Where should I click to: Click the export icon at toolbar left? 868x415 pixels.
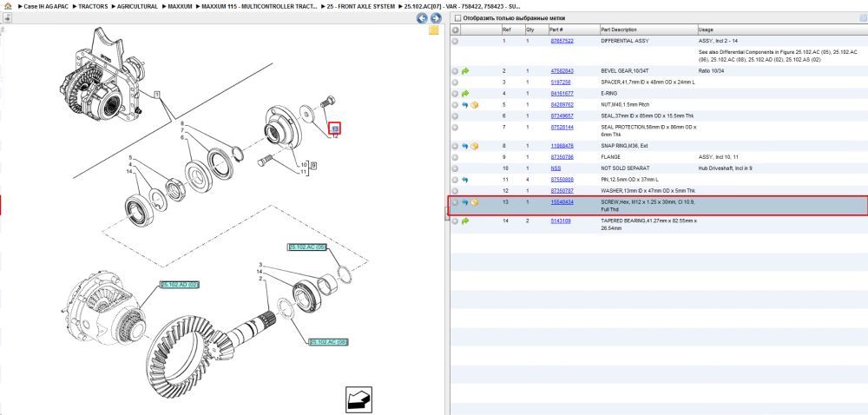point(7,18)
